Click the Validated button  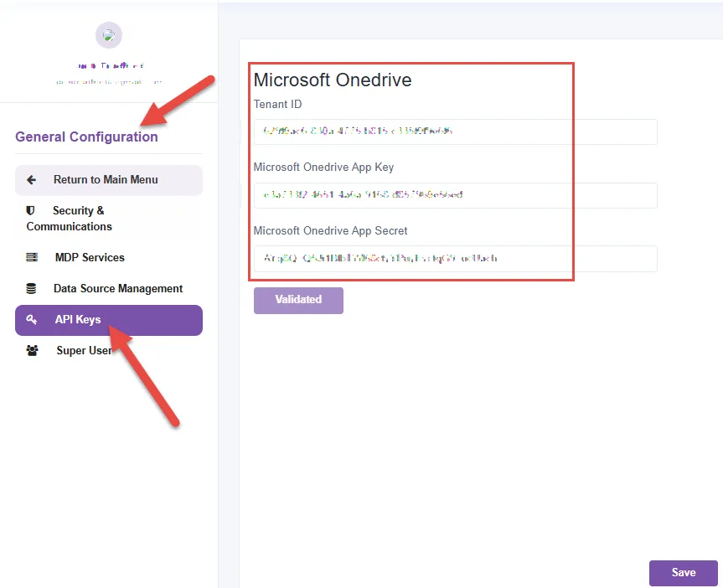point(298,301)
